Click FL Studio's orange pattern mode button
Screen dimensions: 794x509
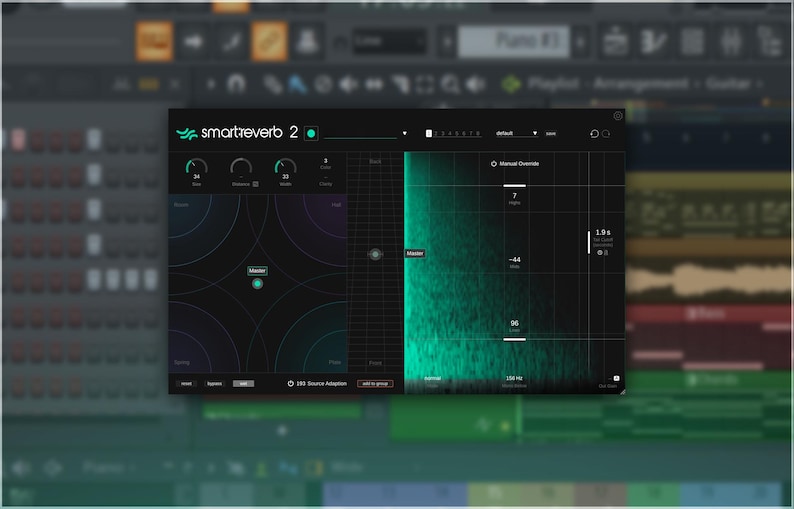[154, 41]
